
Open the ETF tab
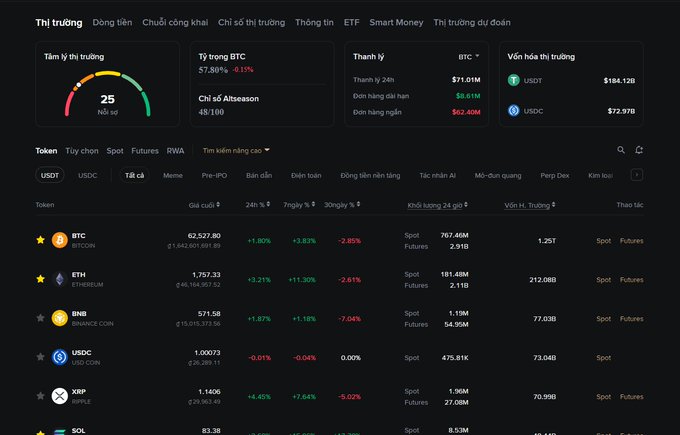pos(352,23)
